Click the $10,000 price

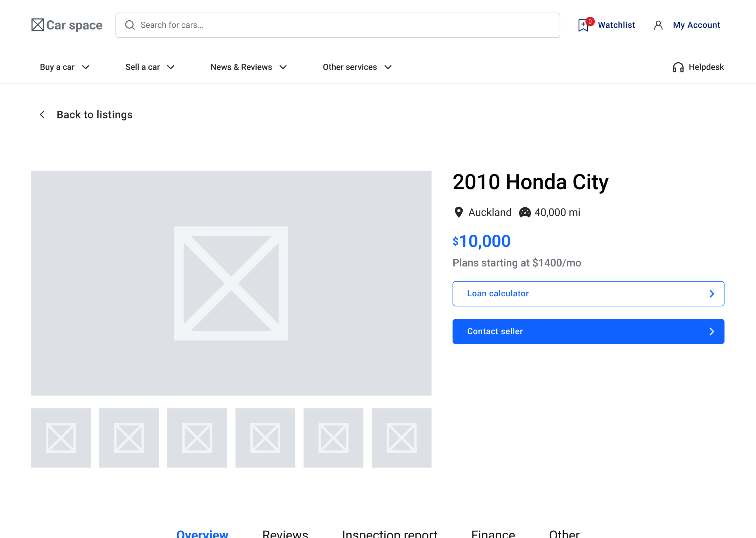pyautogui.click(x=482, y=241)
